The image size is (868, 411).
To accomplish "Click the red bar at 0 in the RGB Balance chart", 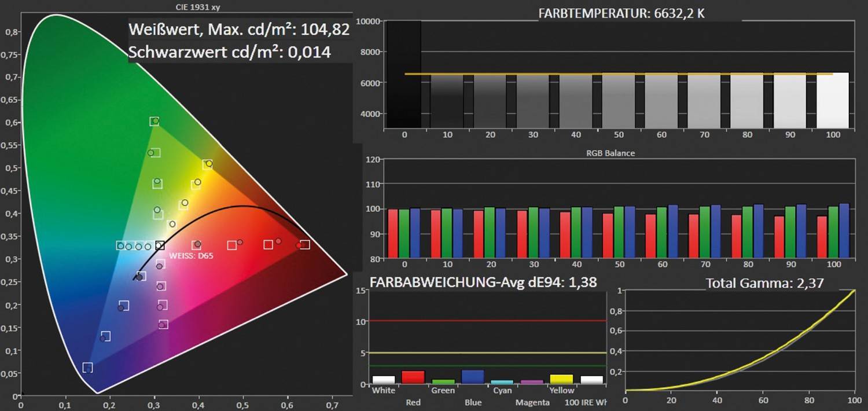I will coord(393,234).
